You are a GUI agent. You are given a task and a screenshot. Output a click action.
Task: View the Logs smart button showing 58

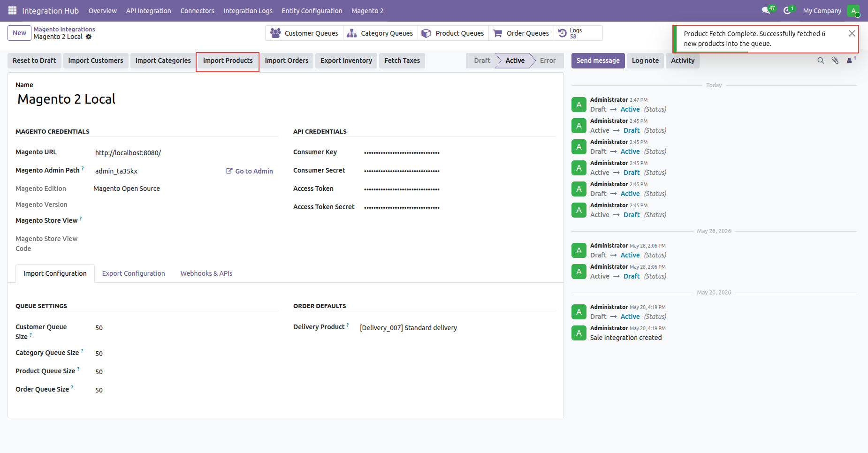tap(578, 33)
